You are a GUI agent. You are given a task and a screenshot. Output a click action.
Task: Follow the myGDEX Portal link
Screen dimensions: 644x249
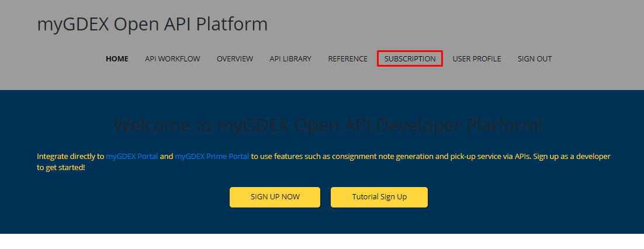[132, 157]
